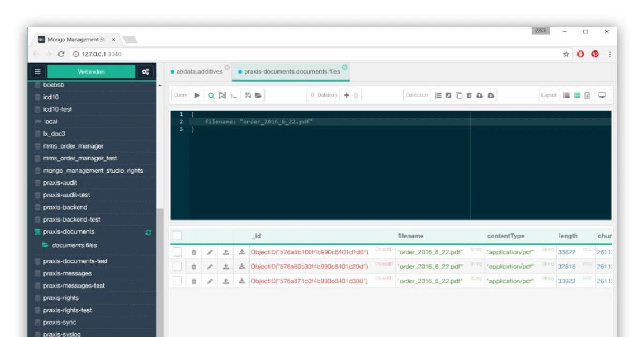
Task: Download file for row ObjectID 576a60c30f4b990c6401d20d
Action: point(242,266)
